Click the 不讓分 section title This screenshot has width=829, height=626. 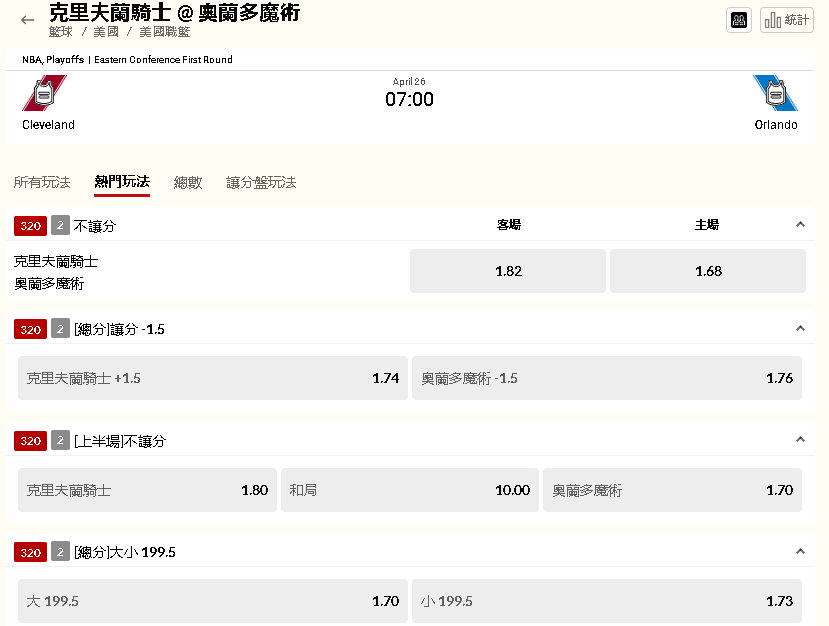[95, 226]
